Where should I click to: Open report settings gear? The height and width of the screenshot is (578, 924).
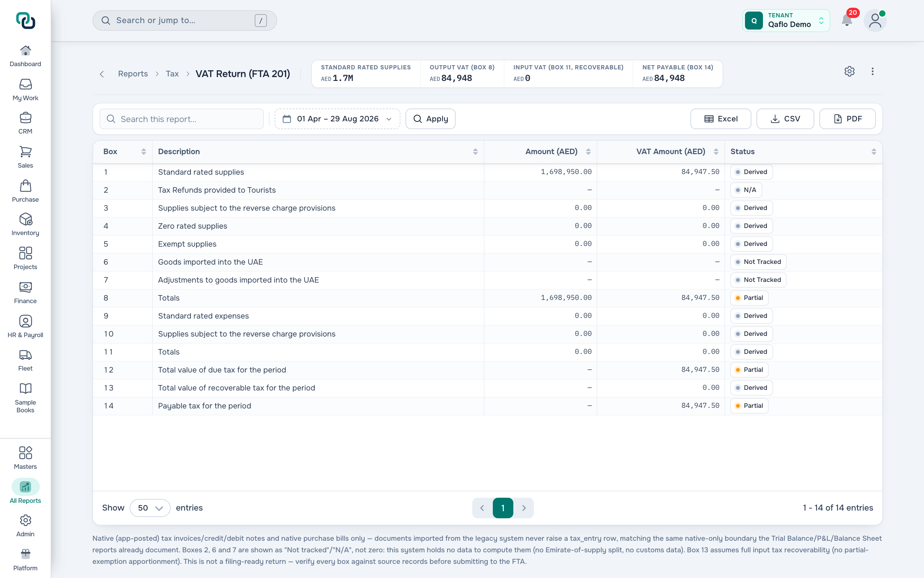click(x=850, y=72)
